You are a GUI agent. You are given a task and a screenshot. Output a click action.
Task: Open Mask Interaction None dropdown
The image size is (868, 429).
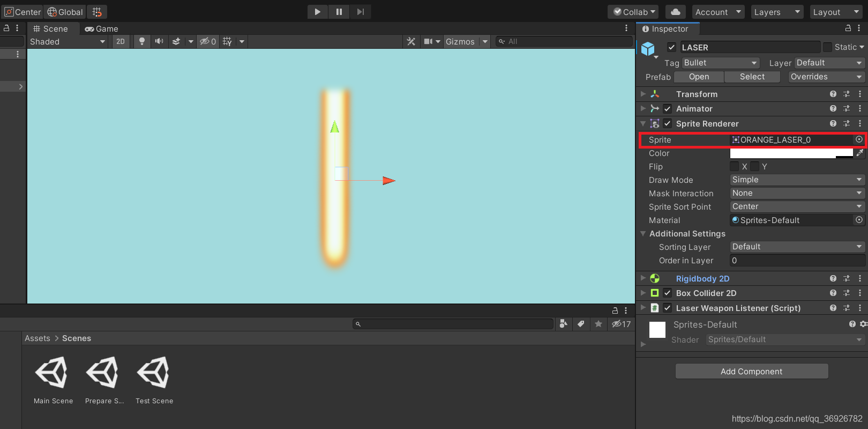pos(797,193)
